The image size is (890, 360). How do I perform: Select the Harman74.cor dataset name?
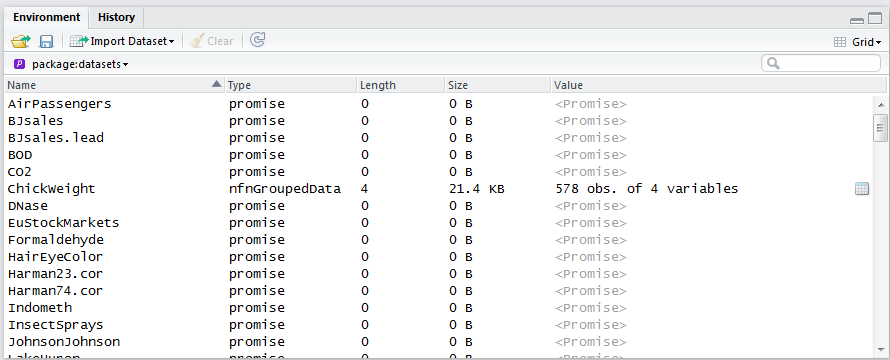tap(56, 291)
